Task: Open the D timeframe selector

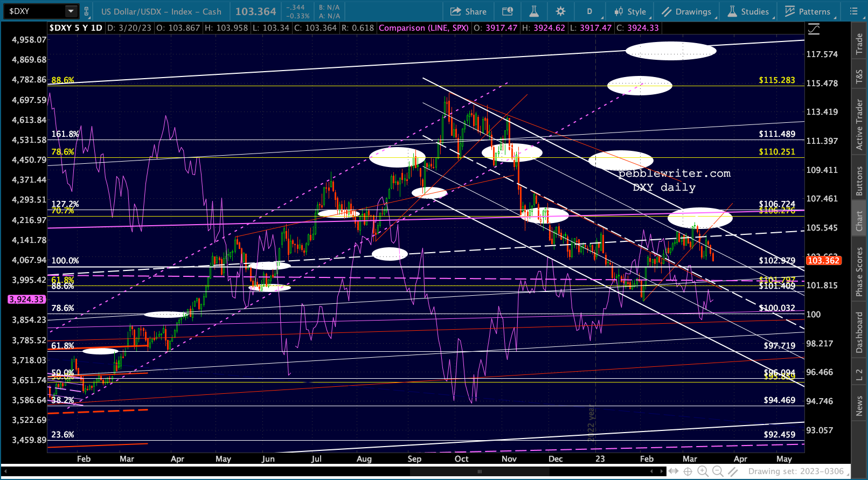Action: [589, 11]
